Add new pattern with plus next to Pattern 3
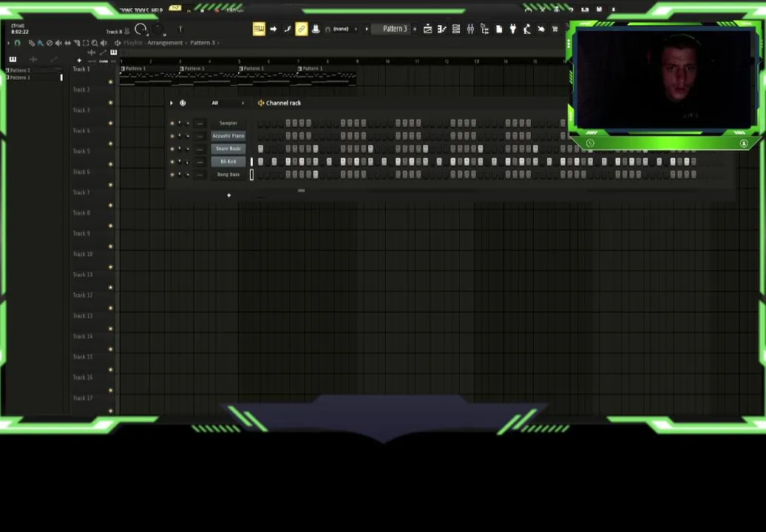 415,30
